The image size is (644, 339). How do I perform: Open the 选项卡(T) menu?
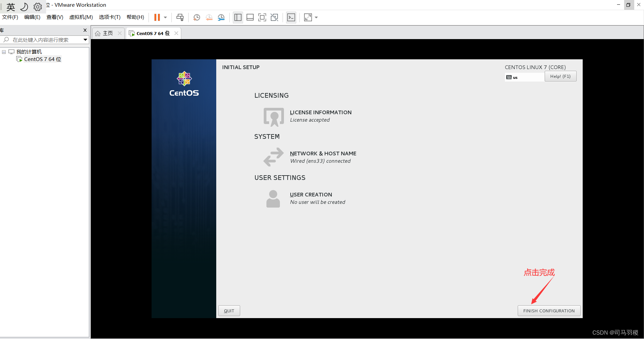pos(110,17)
